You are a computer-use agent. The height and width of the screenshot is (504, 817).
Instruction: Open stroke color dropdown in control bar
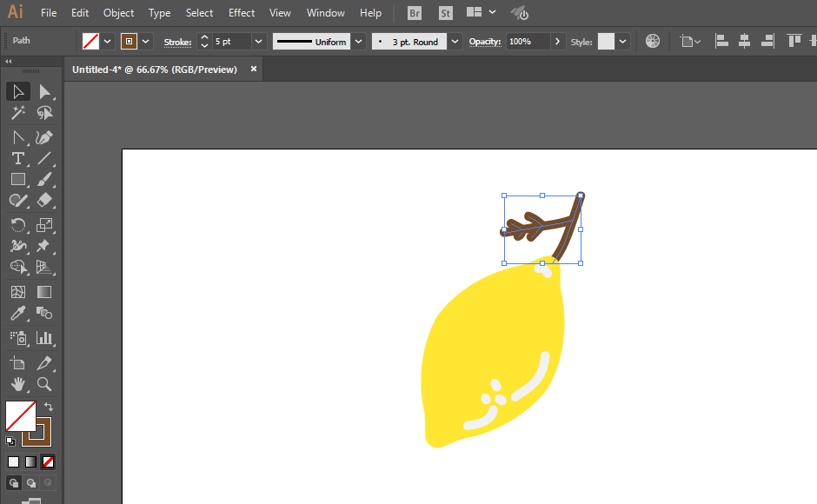[146, 42]
